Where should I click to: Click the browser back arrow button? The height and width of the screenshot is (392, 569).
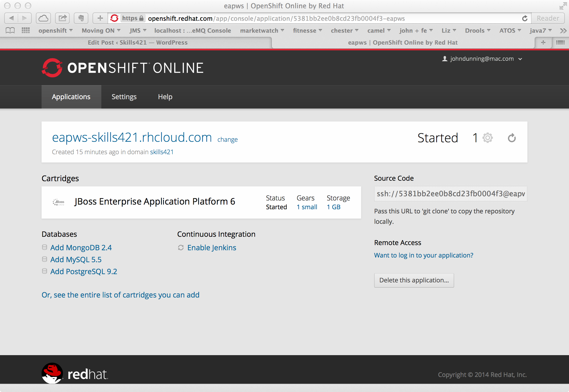click(11, 18)
